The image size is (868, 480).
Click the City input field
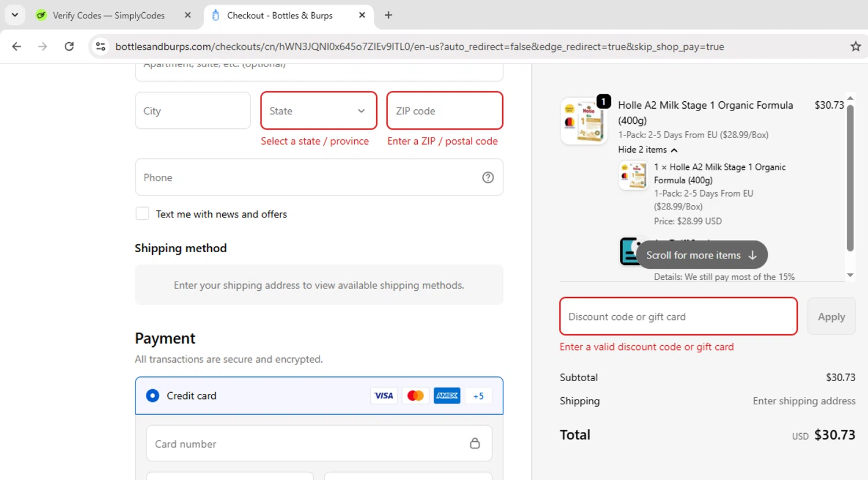(193, 110)
